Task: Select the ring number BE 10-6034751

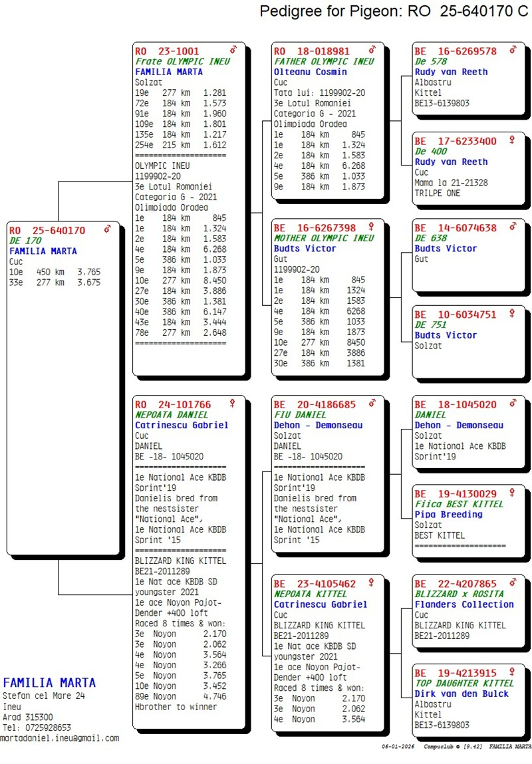Action: tap(456, 315)
